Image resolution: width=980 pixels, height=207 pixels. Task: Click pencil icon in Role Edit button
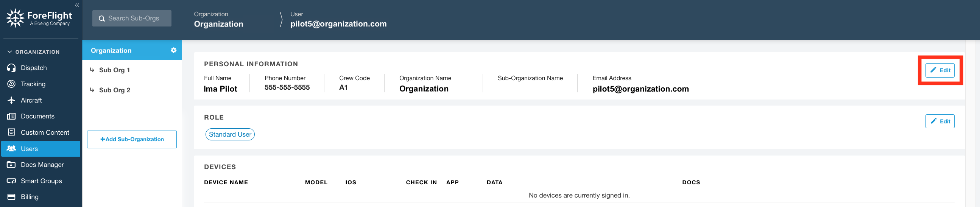pos(933,121)
